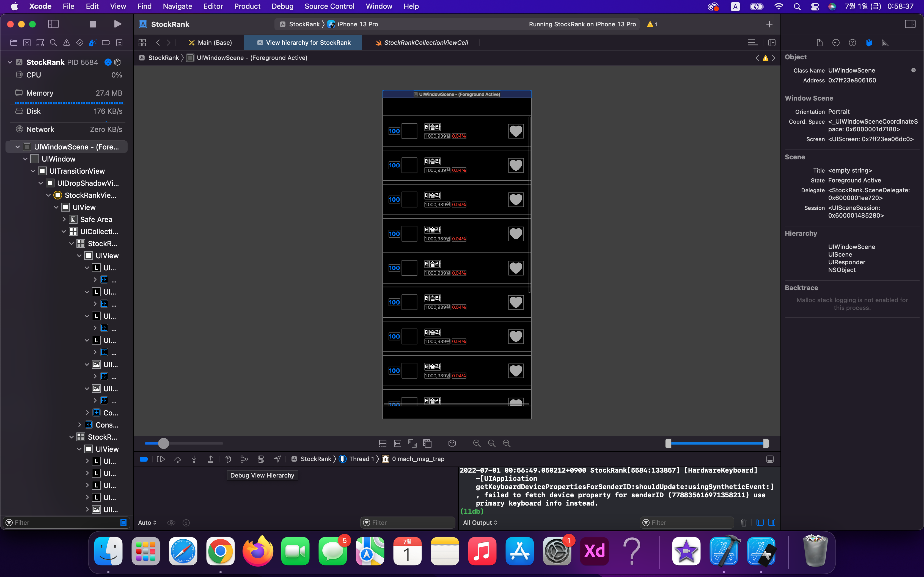The width and height of the screenshot is (924, 577).
Task: Toggle breakpoints activation button
Action: [144, 459]
